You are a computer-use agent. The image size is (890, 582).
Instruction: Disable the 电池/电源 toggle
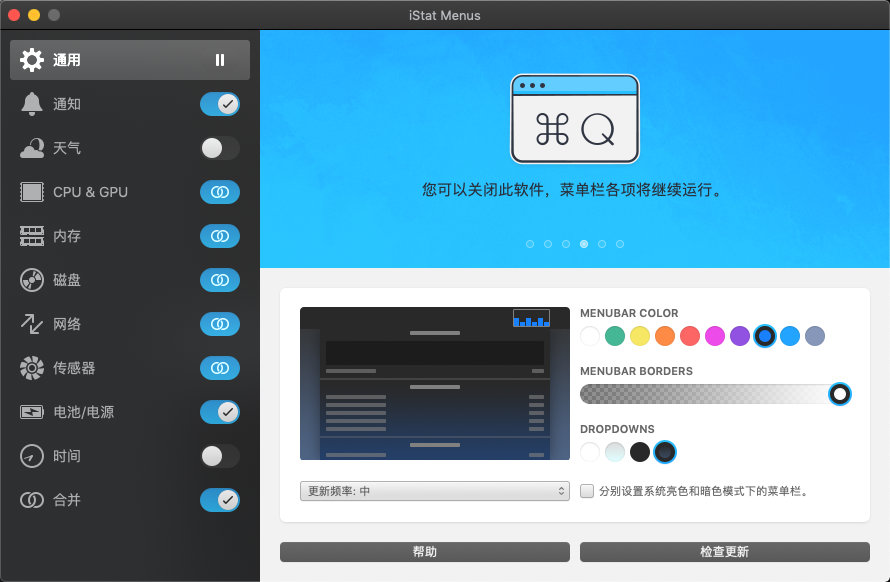click(x=220, y=412)
